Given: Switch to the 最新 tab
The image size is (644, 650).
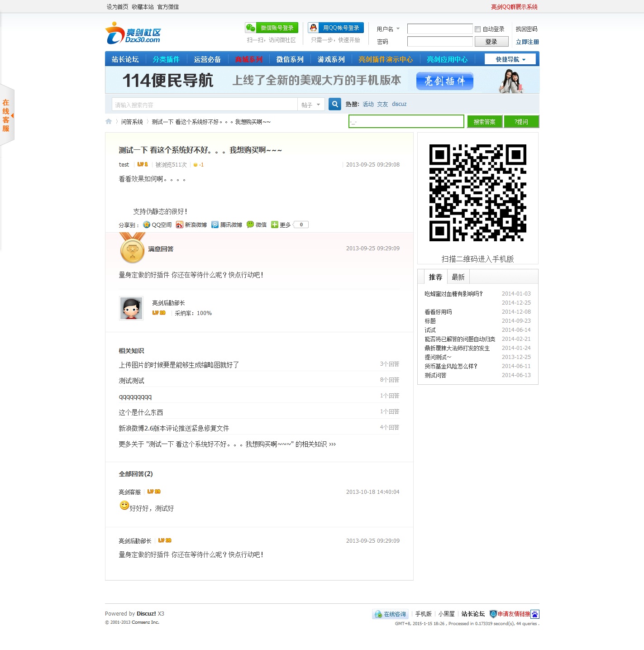Looking at the screenshot, I should coord(458,277).
